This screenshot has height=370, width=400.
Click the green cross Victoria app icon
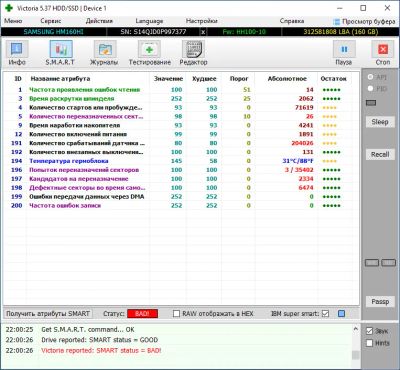click(9, 8)
